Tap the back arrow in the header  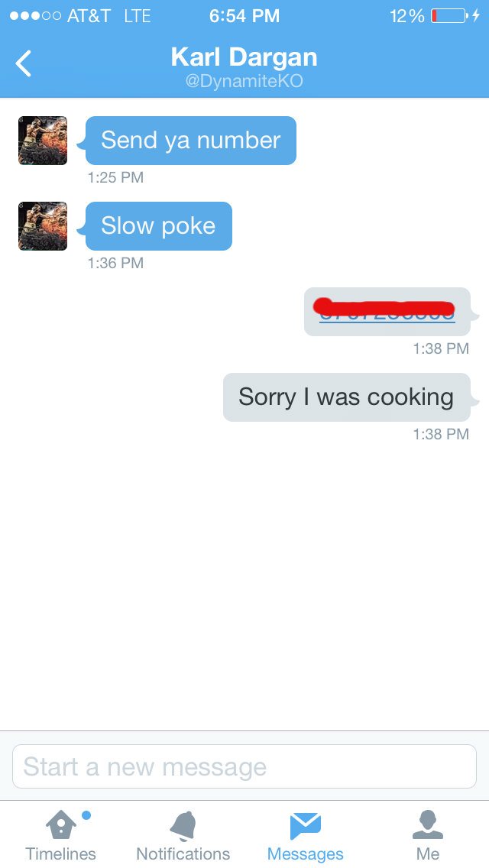pos(23,63)
